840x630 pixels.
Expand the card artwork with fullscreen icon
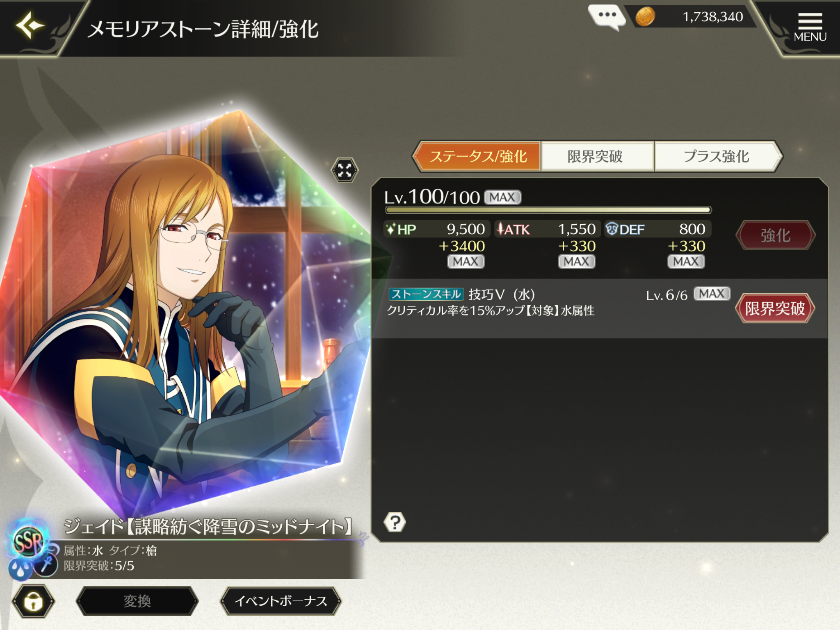345,170
